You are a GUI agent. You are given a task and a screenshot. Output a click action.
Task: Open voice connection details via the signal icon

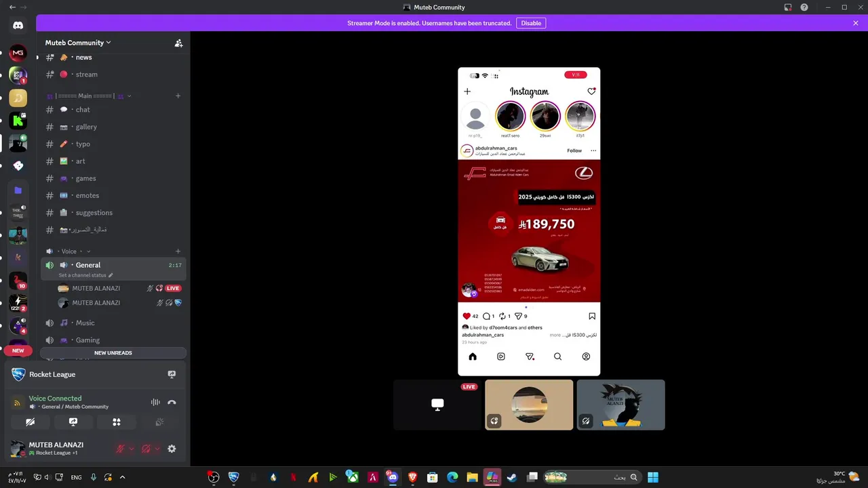(x=18, y=403)
